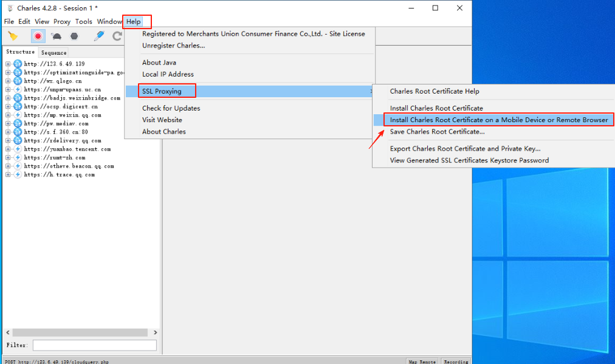Image resolution: width=615 pixels, height=364 pixels.
Task: Install root certificate on Mobile Device or Remote Browser
Action: [499, 120]
